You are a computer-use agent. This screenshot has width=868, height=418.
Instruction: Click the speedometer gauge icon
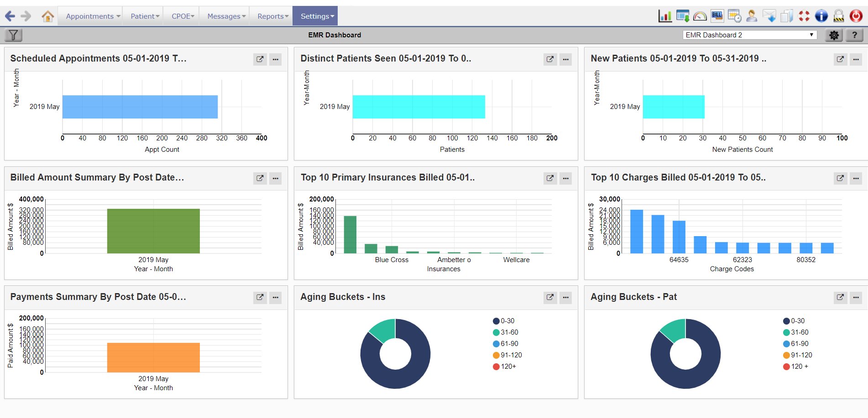[x=700, y=16]
